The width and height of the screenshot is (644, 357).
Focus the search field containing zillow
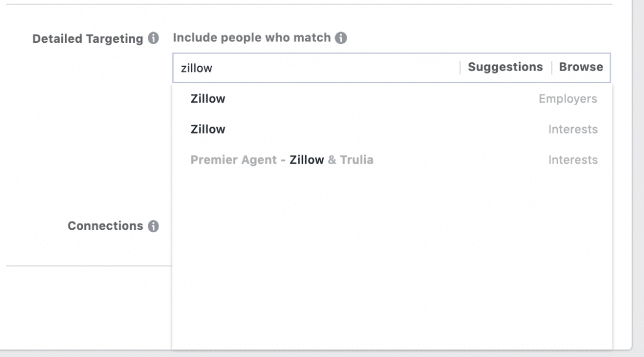pos(316,68)
